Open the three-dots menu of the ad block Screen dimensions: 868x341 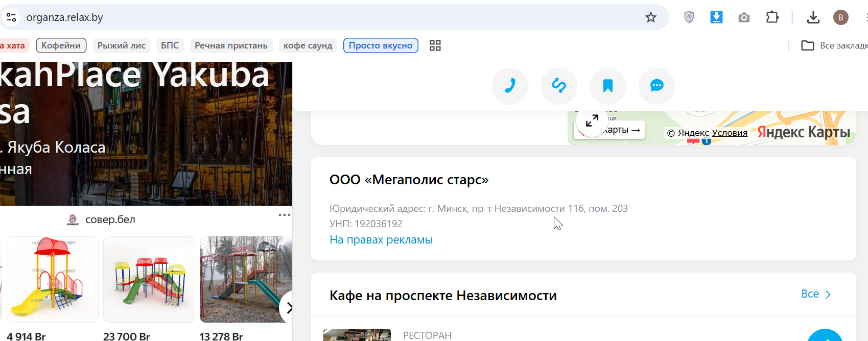[x=285, y=215]
